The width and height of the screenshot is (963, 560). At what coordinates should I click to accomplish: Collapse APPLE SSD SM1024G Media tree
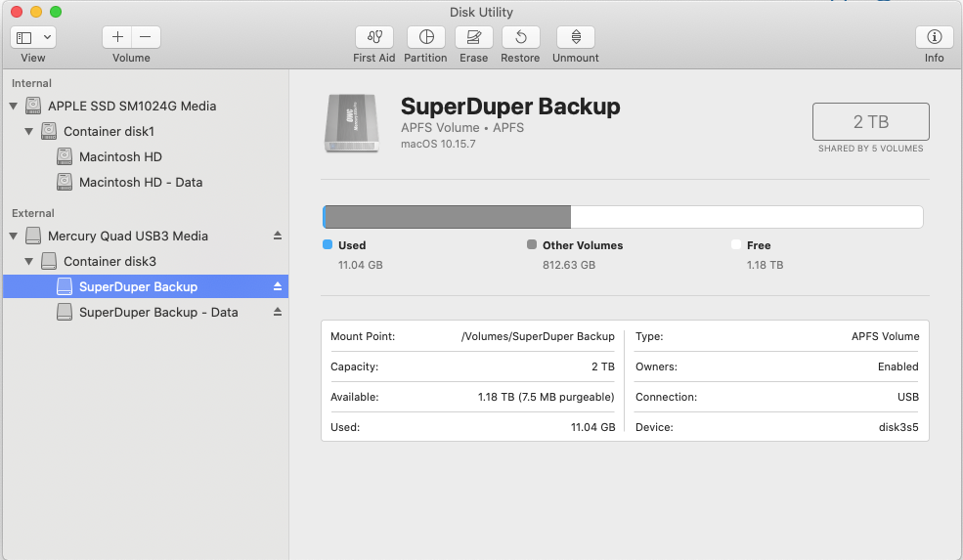point(14,107)
